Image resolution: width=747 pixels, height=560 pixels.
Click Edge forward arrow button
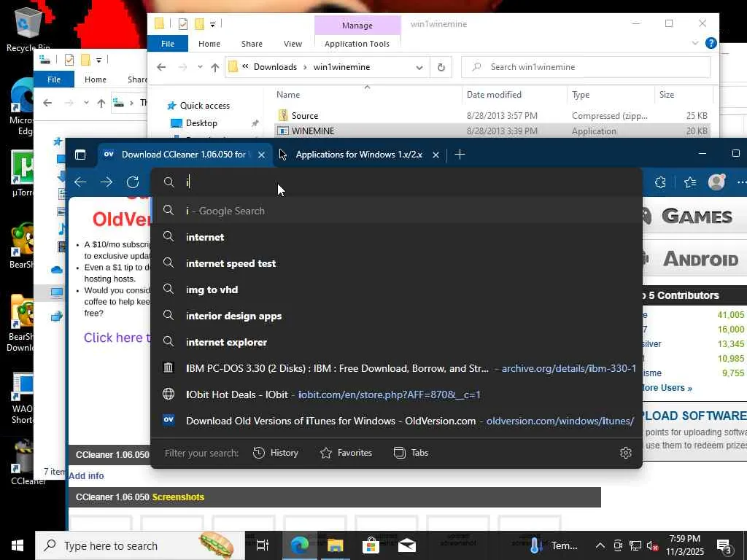click(107, 182)
